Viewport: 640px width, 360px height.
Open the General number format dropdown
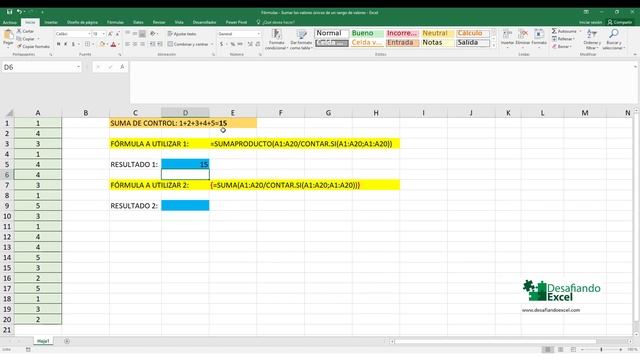tap(258, 34)
